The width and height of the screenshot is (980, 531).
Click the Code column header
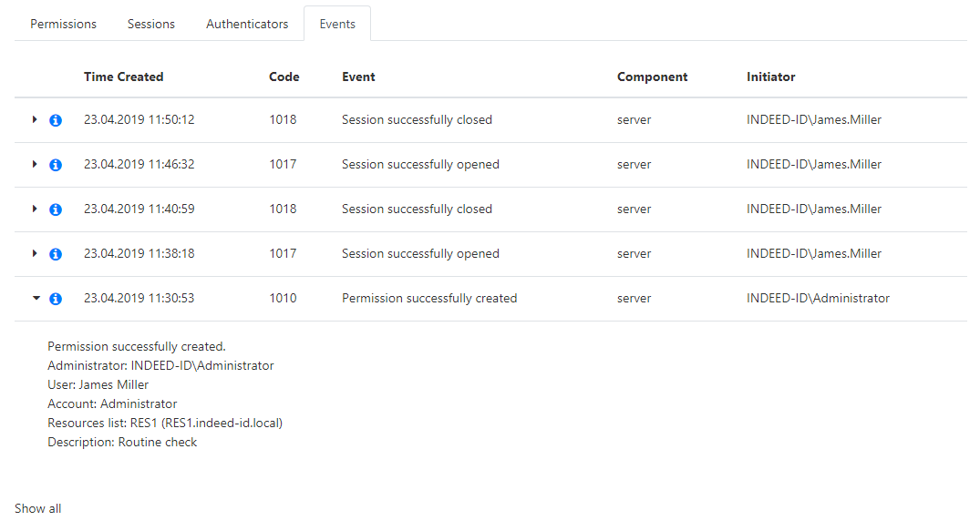pos(284,77)
